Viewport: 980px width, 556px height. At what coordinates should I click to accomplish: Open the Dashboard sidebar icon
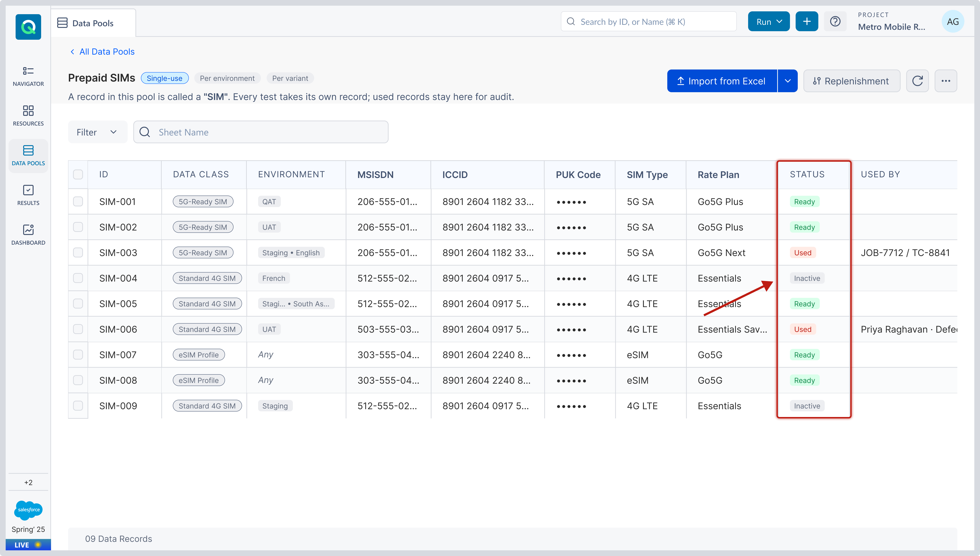click(28, 235)
